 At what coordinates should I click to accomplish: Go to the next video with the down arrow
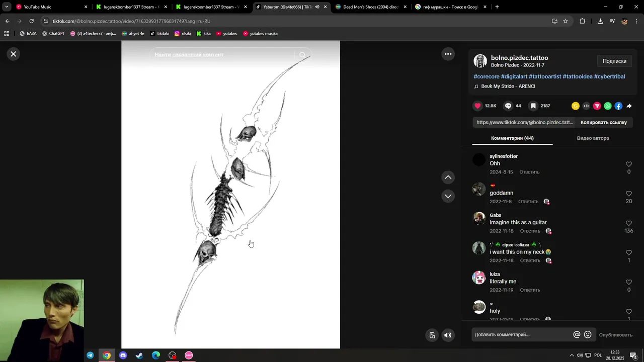tap(448, 196)
